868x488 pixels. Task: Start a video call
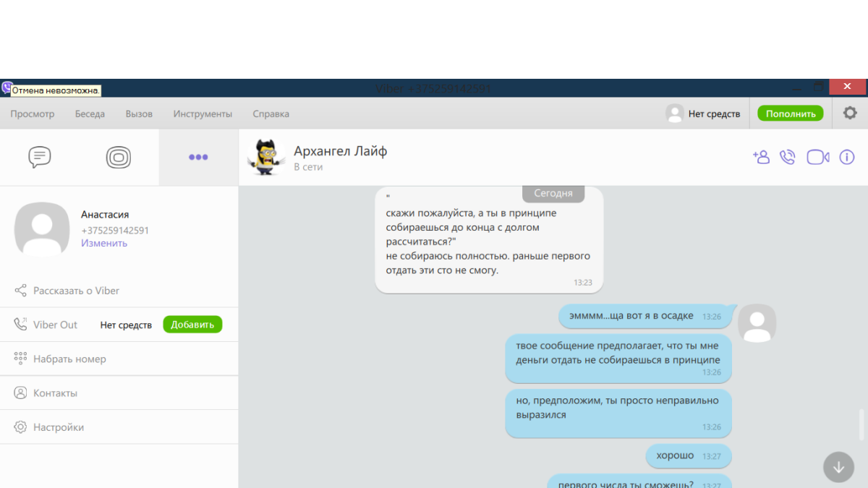pos(818,157)
